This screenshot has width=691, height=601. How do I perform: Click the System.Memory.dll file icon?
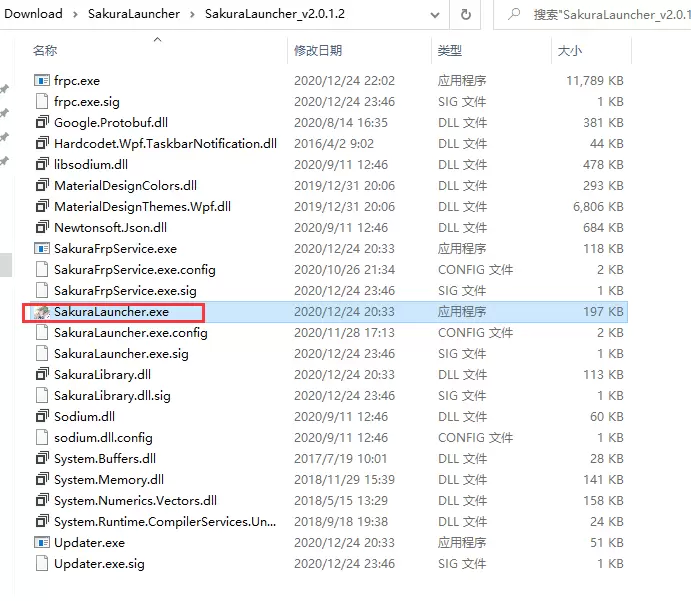pyautogui.click(x=42, y=480)
